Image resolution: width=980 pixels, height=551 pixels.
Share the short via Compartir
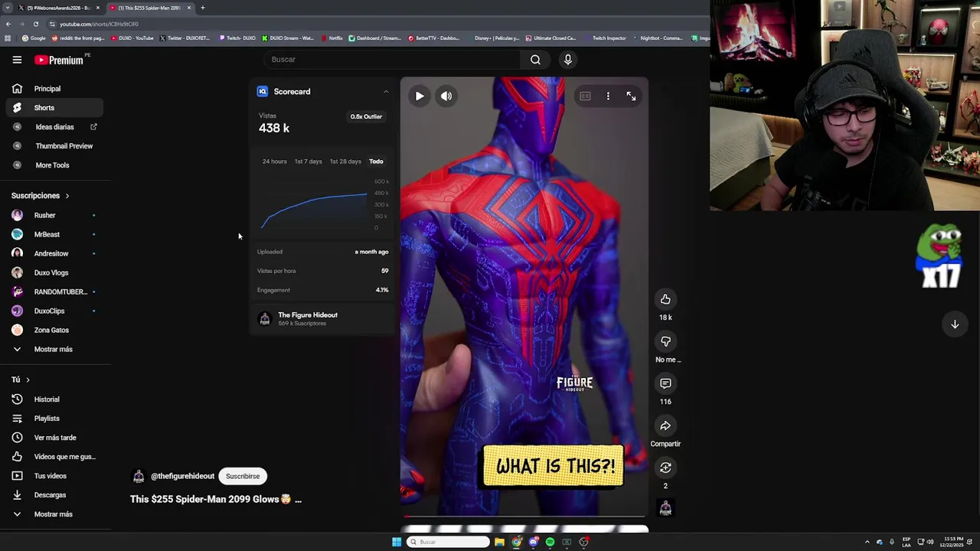[x=665, y=425]
